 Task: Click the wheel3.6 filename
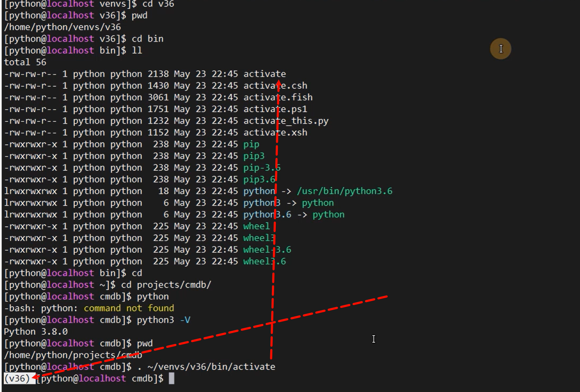pos(266,261)
